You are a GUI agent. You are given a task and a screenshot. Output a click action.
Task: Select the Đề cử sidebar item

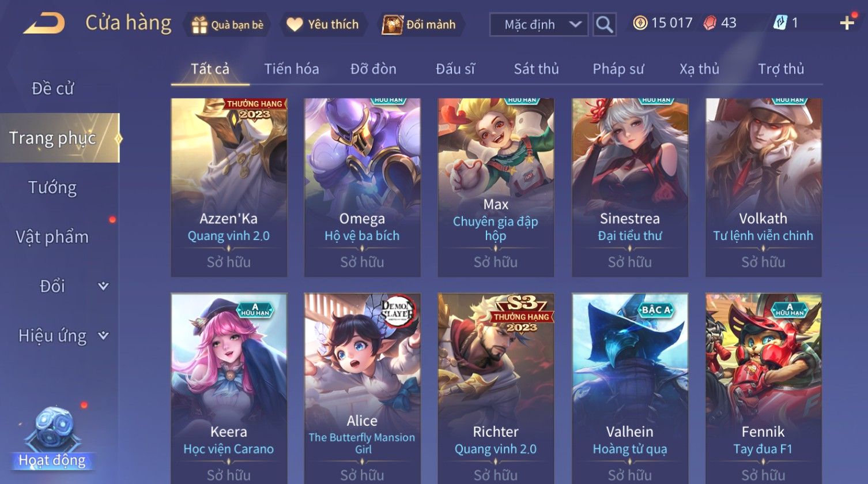(52, 88)
